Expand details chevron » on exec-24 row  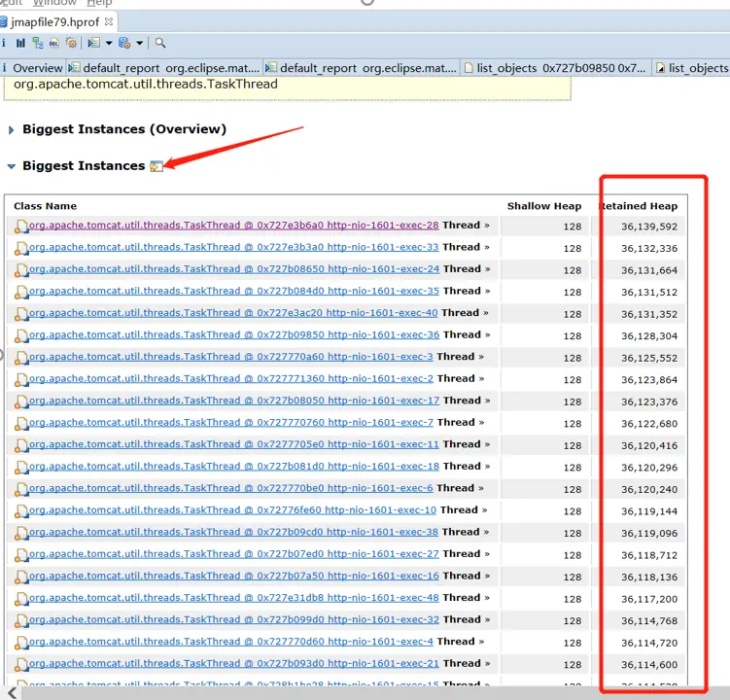[x=487, y=269]
